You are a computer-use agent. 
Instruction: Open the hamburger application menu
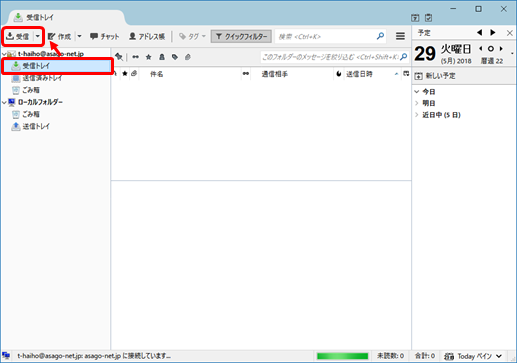[x=400, y=36]
